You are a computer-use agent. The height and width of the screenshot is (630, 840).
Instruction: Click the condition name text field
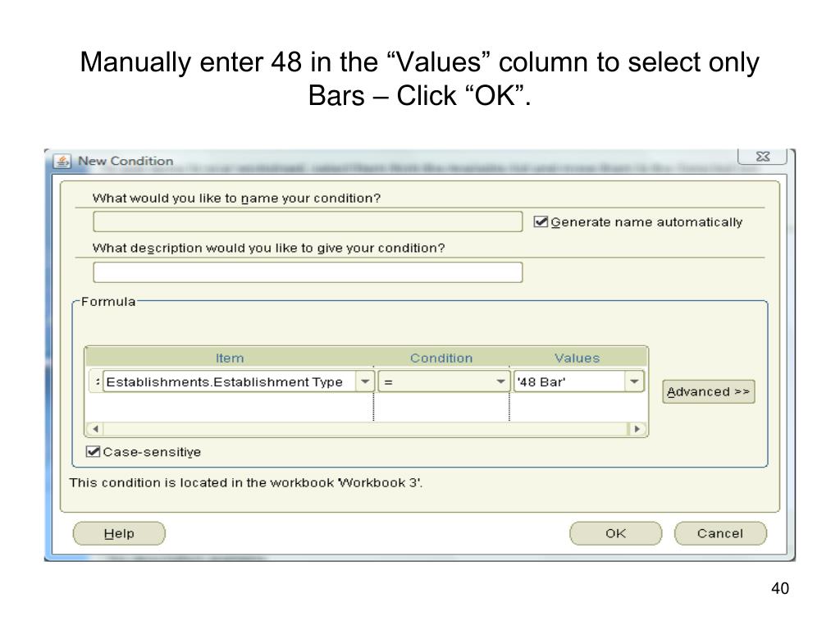coord(308,221)
